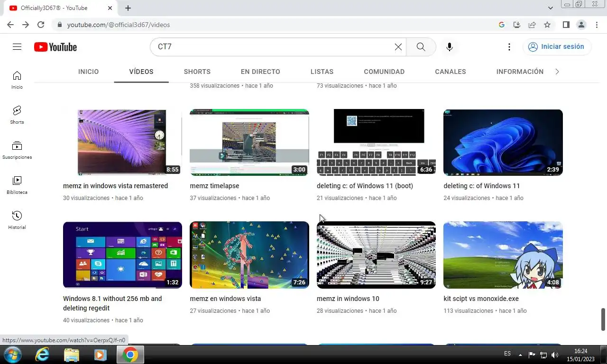Open Suscripciones in the sidebar

pyautogui.click(x=17, y=150)
